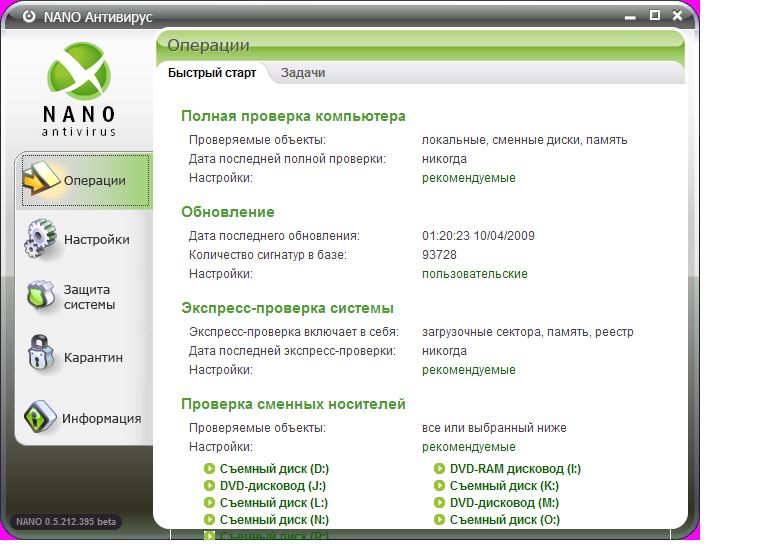Click the Обновление heading link
The height and width of the screenshot is (551, 757).
click(227, 212)
